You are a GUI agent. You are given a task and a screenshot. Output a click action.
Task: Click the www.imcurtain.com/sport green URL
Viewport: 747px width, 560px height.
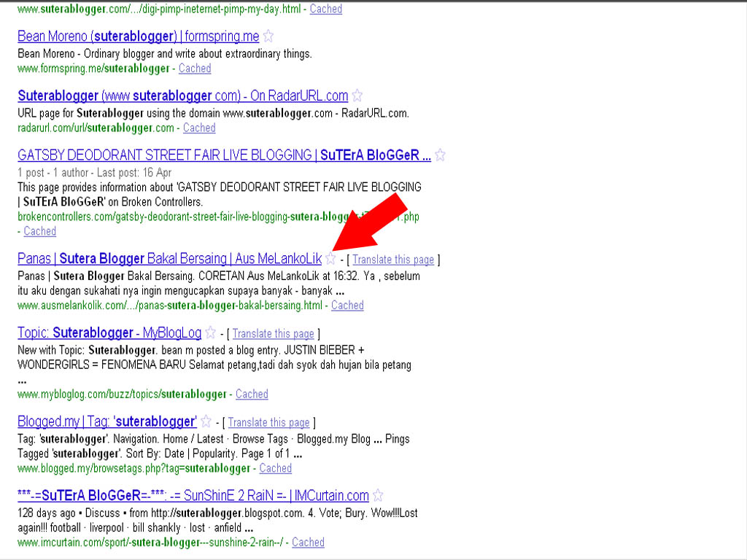pyautogui.click(x=150, y=542)
